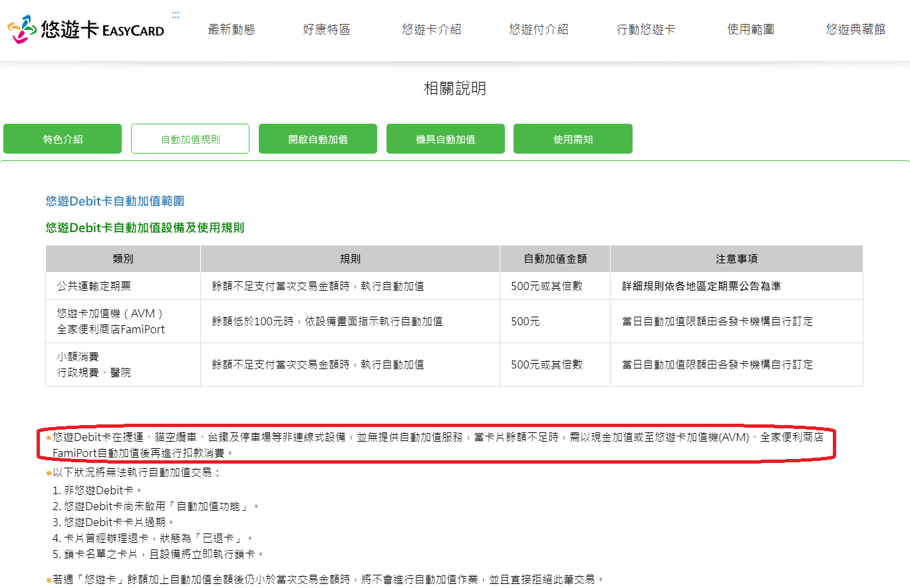Viewport: 910px width, 588px height.
Task: Open the 好康特區 menu
Action: (x=327, y=29)
